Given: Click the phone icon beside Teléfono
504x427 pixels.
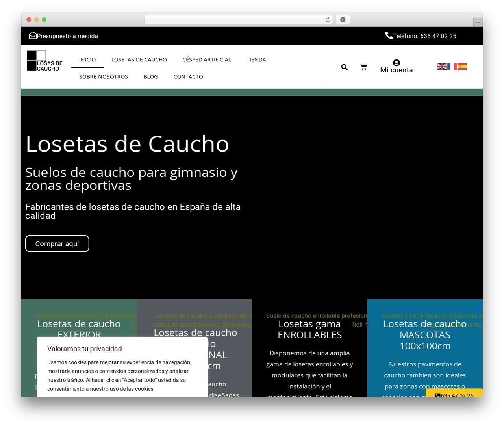Looking at the screenshot, I should pyautogui.click(x=389, y=35).
